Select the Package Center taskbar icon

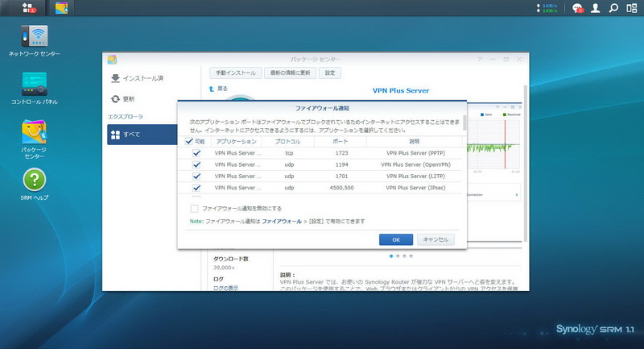pos(62,8)
